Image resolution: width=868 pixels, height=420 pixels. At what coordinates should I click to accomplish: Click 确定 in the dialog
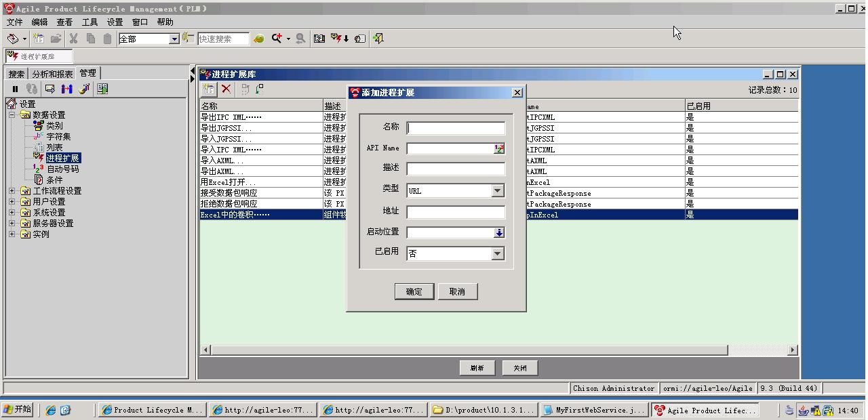[x=414, y=291]
